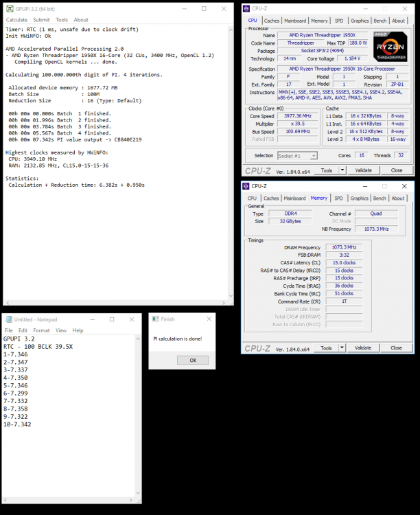Open the Socket #1 selection dropdown
The height and width of the screenshot is (515, 420).
click(x=298, y=156)
